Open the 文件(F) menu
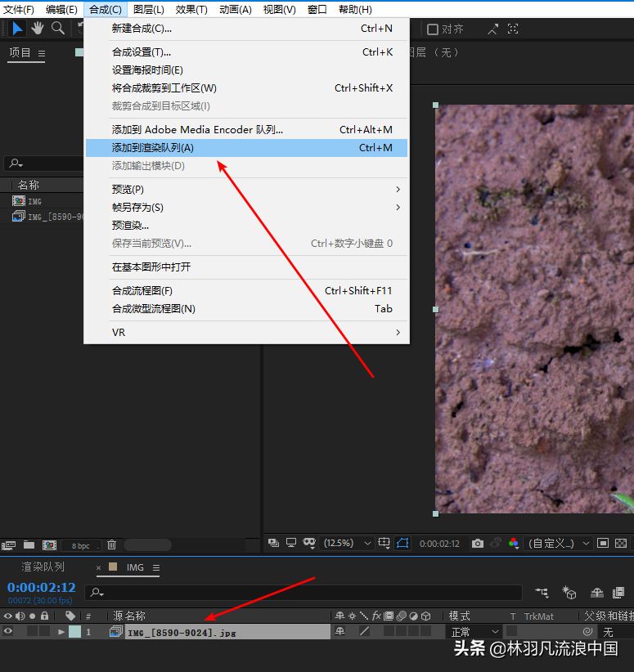Image resolution: width=634 pixels, height=672 pixels. pyautogui.click(x=19, y=10)
